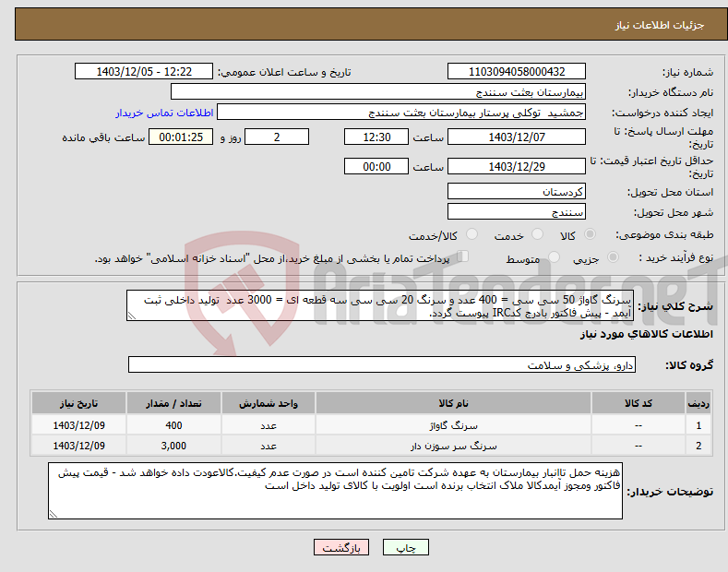Click the announcement date field 1403/12/05 - 12:22
Screen dimensions: 728x572
[143, 72]
